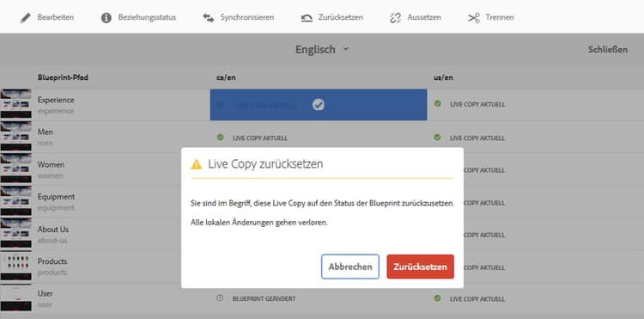Click Live Copy aktuell text in Experience us/en
Viewport: 644px width, 319px height.
click(x=477, y=104)
